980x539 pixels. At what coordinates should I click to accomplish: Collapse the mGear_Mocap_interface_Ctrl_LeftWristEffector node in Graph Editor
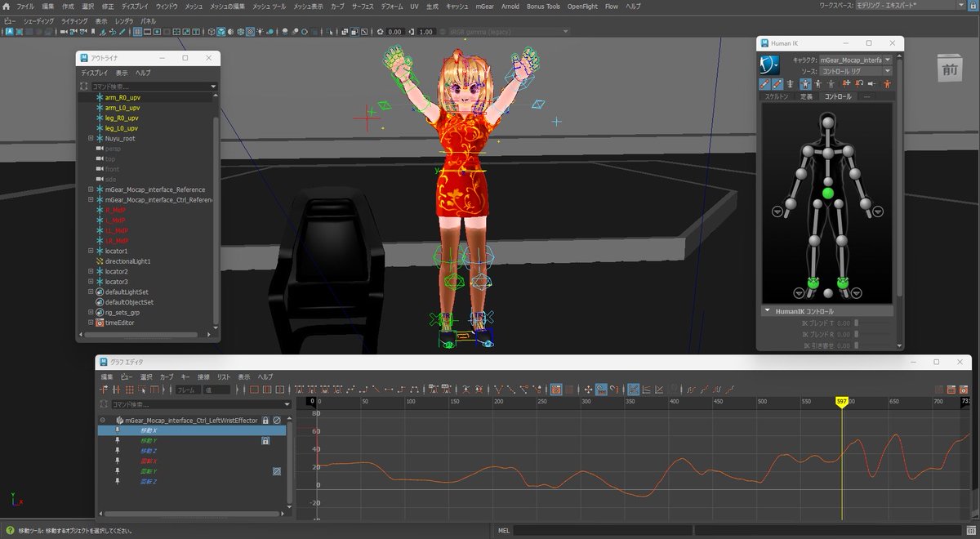coord(103,420)
